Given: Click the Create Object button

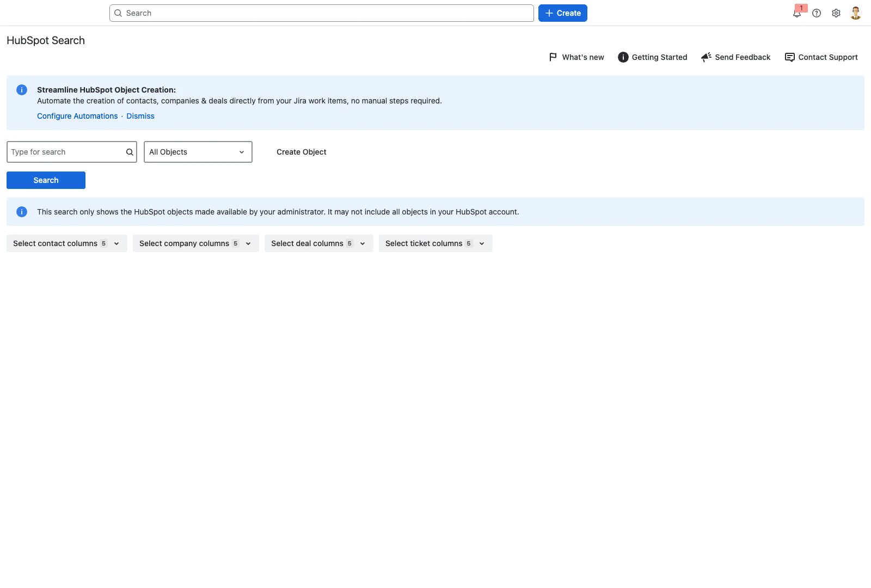Looking at the screenshot, I should coord(301,152).
